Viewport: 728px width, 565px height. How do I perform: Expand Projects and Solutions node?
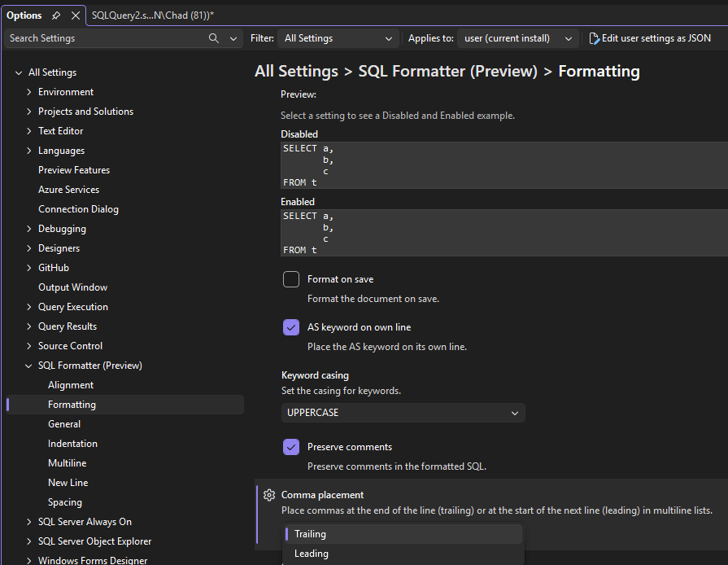(x=28, y=112)
